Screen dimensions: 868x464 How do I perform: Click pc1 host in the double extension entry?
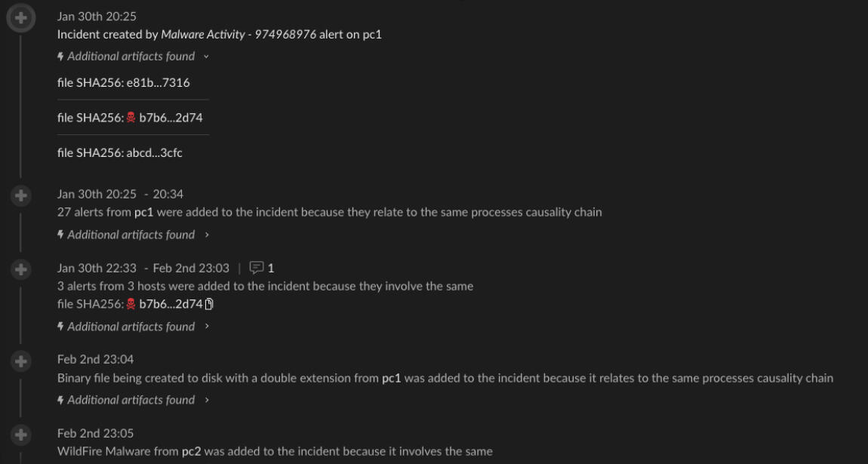391,378
